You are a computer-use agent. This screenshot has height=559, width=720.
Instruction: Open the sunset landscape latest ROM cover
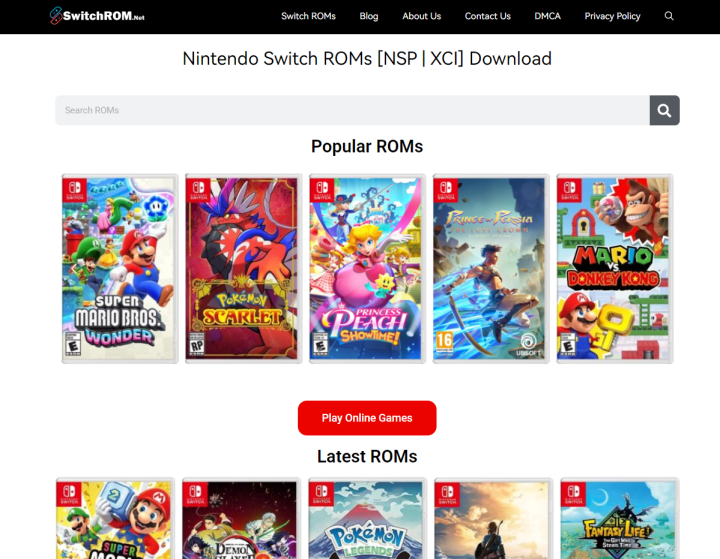pos(493,519)
